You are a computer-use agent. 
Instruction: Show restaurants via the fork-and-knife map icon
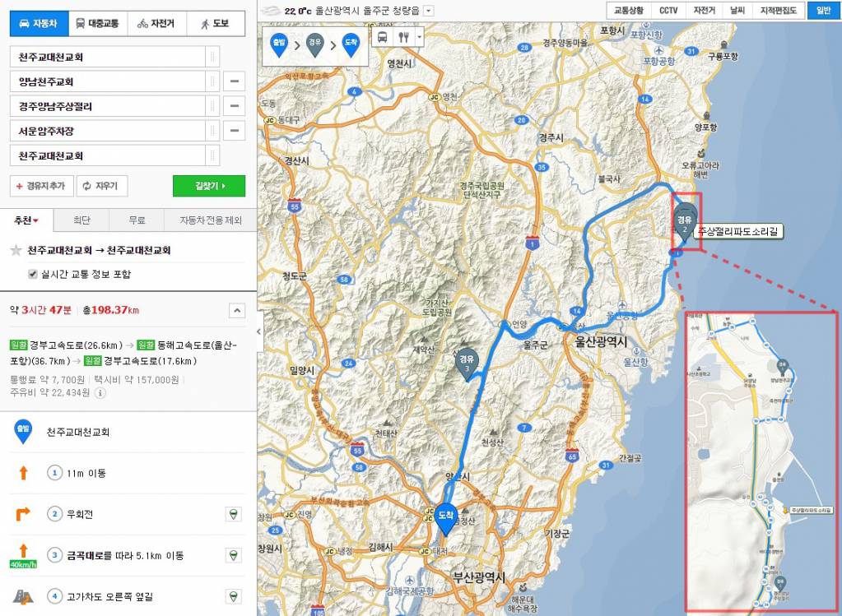coord(403,36)
